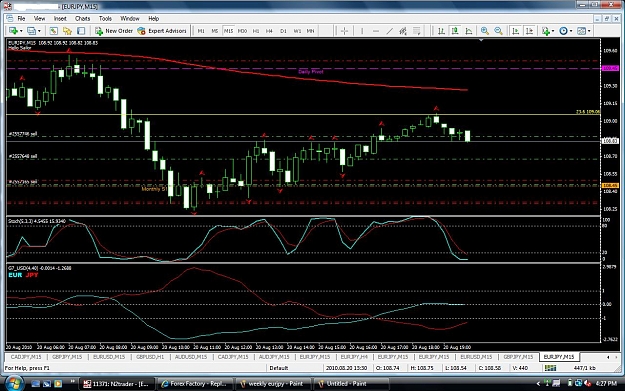Switch to the AUDUSD,M15 chart tab
Image resolution: width=625 pixels, height=391 pixels.
click(191, 357)
